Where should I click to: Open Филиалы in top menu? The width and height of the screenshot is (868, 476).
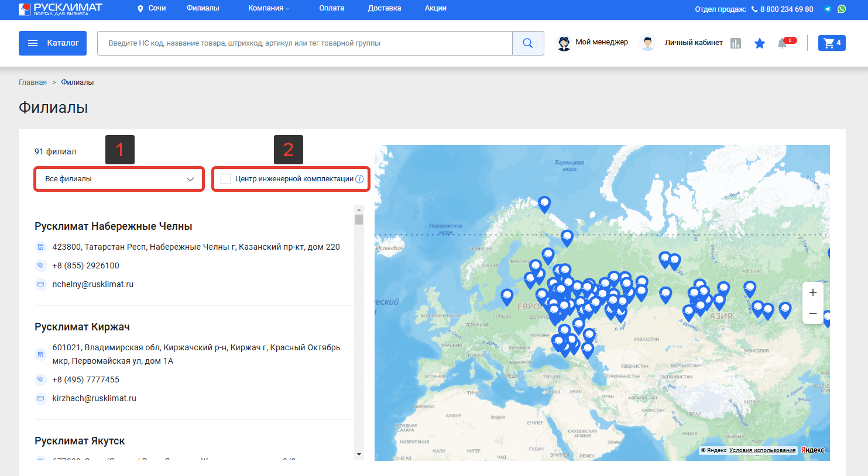[203, 8]
